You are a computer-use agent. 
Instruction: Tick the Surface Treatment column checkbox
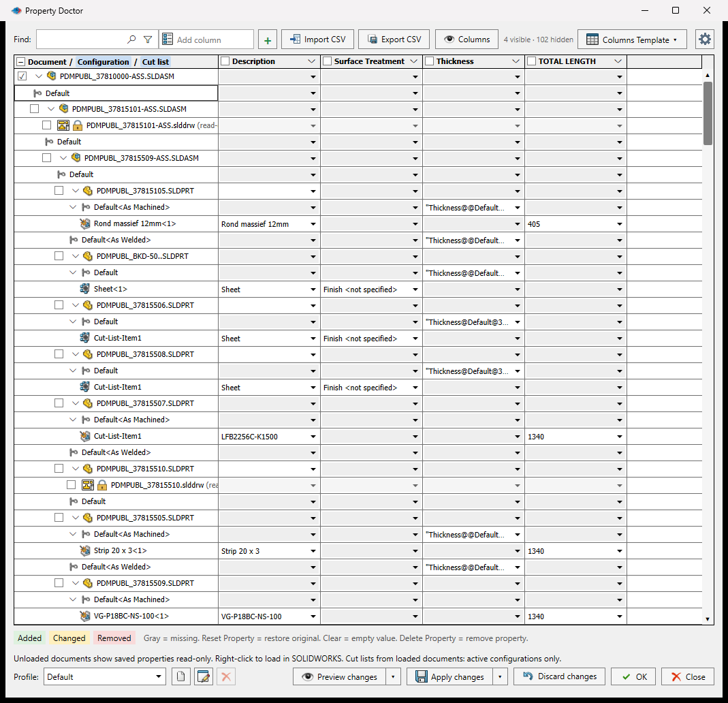(x=328, y=61)
